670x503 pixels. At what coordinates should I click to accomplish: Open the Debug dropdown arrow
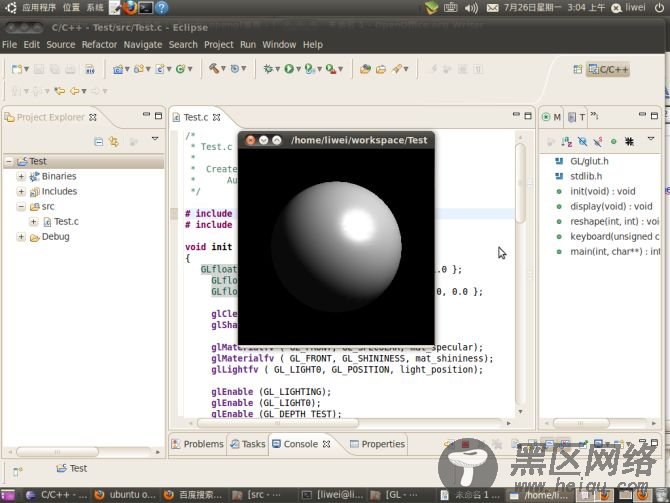pos(277,69)
